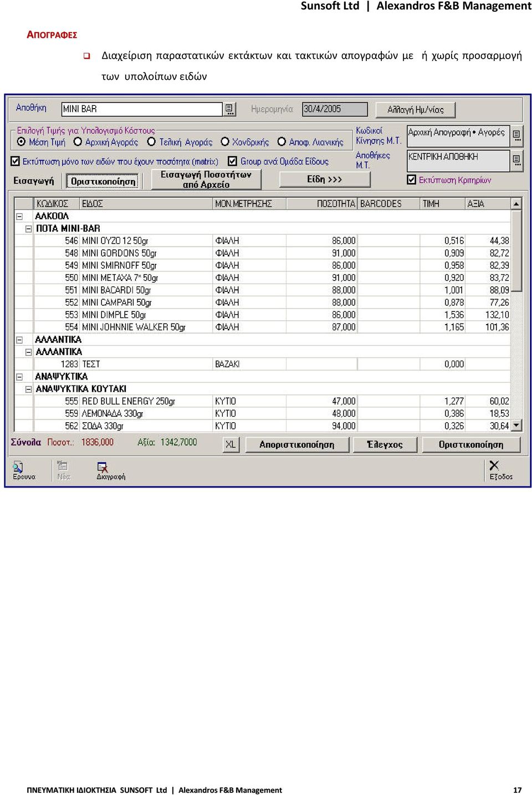Toggle Εκτύπωση μόνο των ειδών (matrix) checkbox

tap(16, 162)
